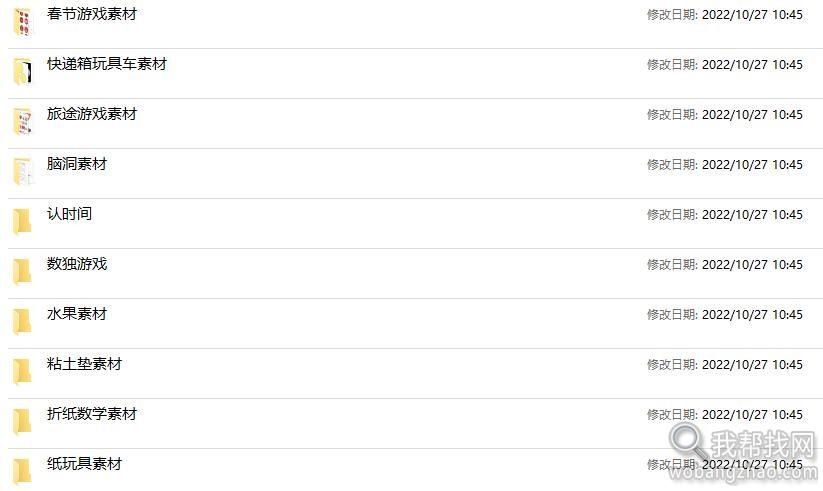Click the 水果素材 folder name
This screenshot has width=823, height=491.
pos(77,314)
